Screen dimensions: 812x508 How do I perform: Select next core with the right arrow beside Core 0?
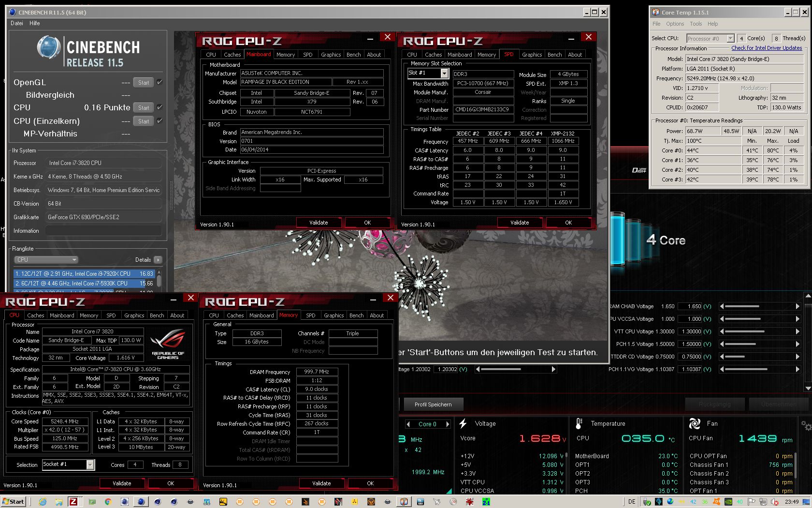click(x=448, y=424)
